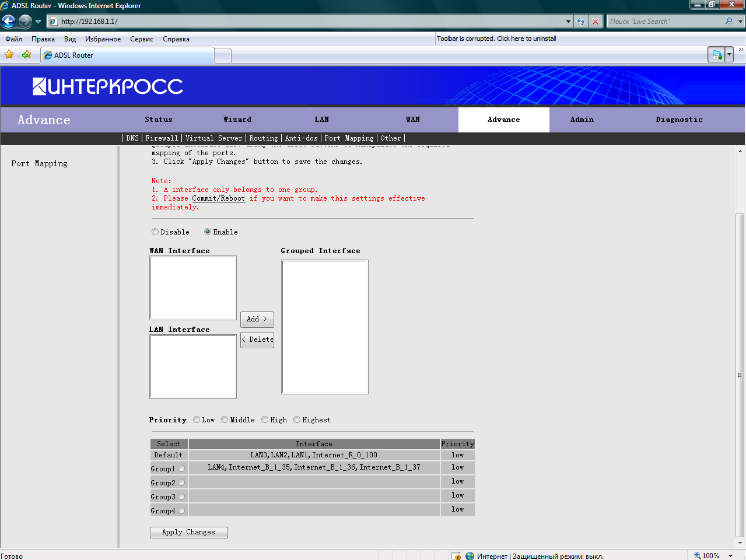Expand the command bar chevron overflow
This screenshot has width=746, height=560.
coord(741,50)
